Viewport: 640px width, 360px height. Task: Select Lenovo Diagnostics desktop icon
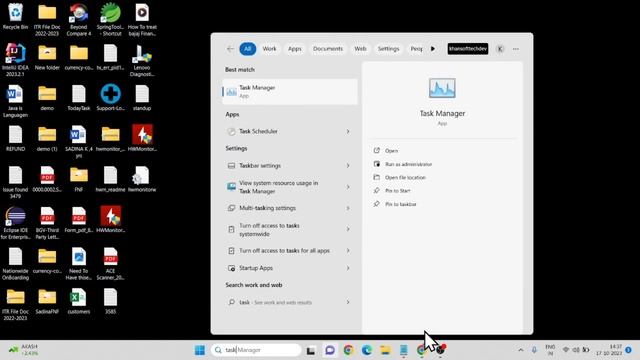coord(142,60)
